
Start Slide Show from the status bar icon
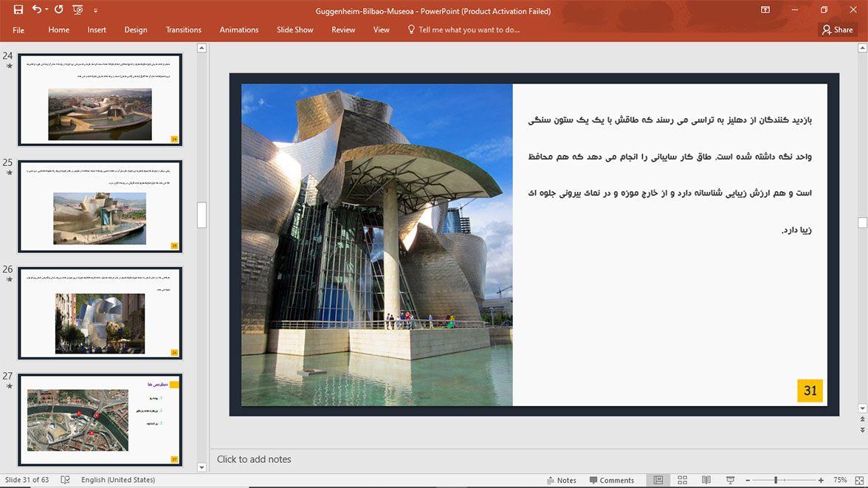730,480
